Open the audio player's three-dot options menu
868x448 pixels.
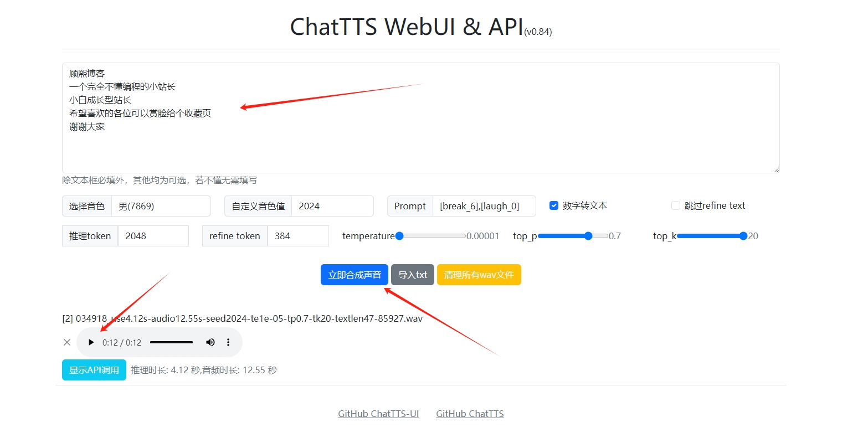coord(228,342)
